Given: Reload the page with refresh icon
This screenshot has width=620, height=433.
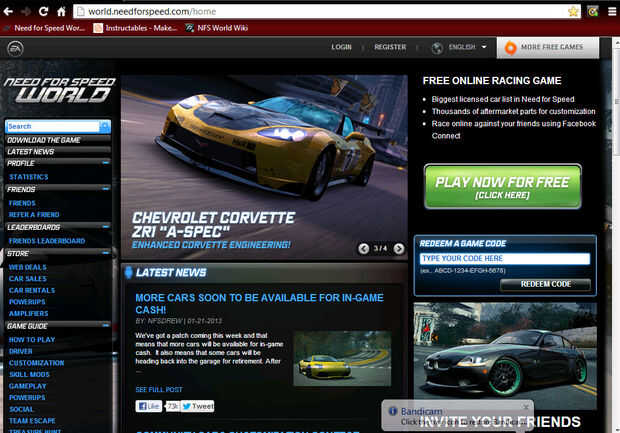Looking at the screenshot, I should [x=43, y=11].
